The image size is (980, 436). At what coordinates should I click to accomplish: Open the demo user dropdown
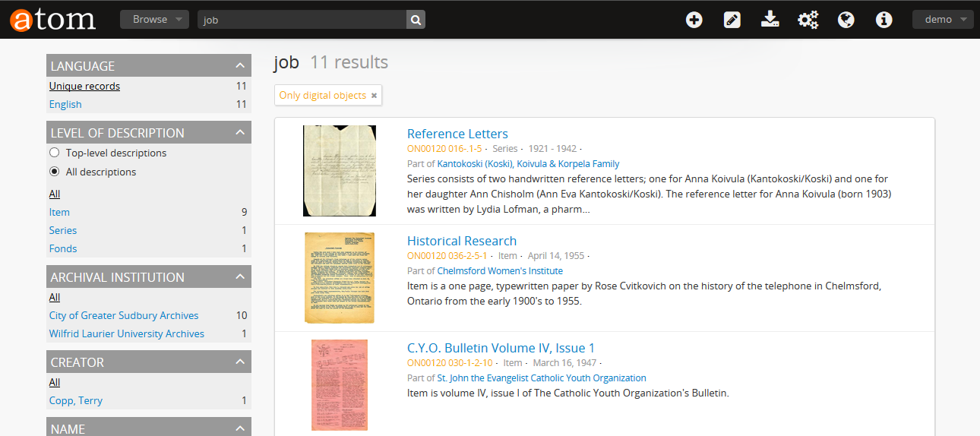(x=942, y=20)
